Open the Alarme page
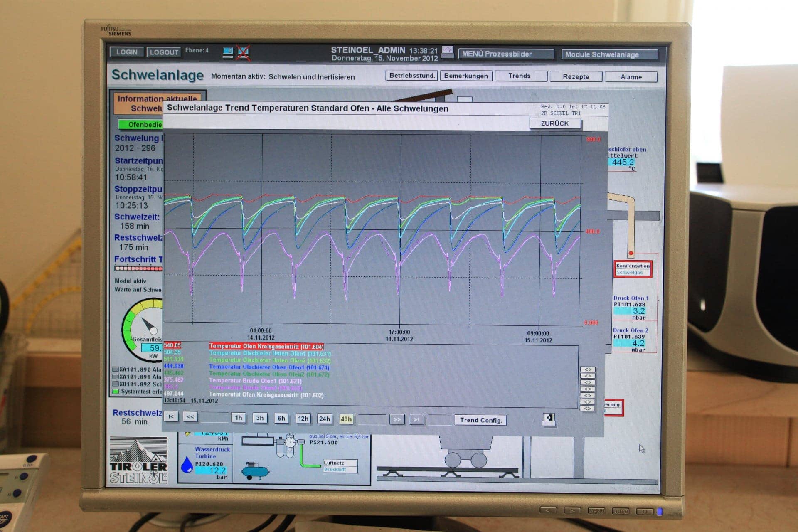The image size is (798, 532). pos(631,77)
